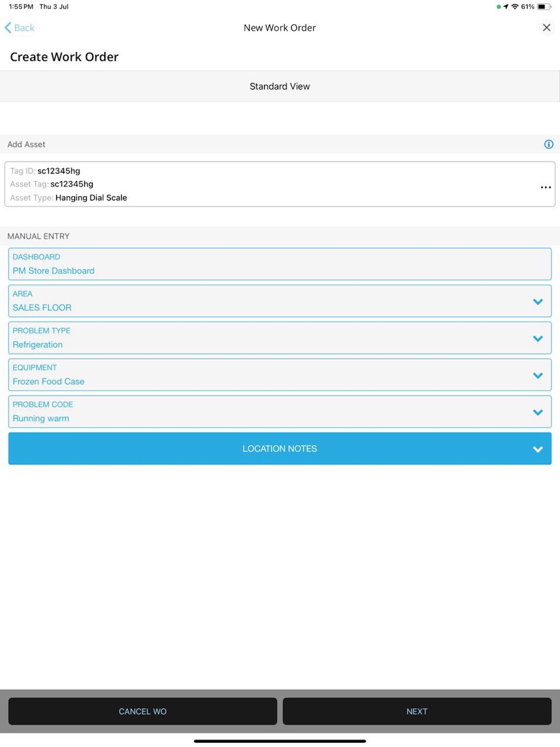560x747 pixels.
Task: Tap the Wi-Fi icon in the status bar
Action: click(x=514, y=6)
